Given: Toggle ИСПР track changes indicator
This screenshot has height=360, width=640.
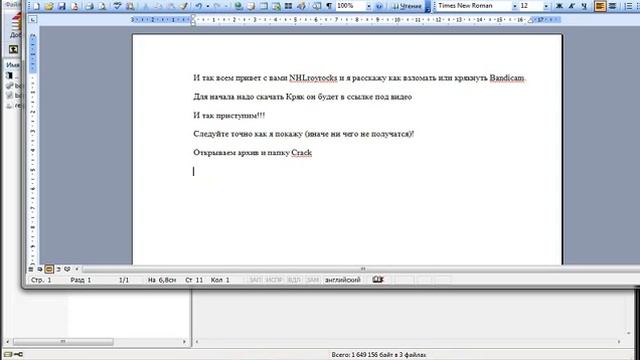Looking at the screenshot, I should (273, 280).
